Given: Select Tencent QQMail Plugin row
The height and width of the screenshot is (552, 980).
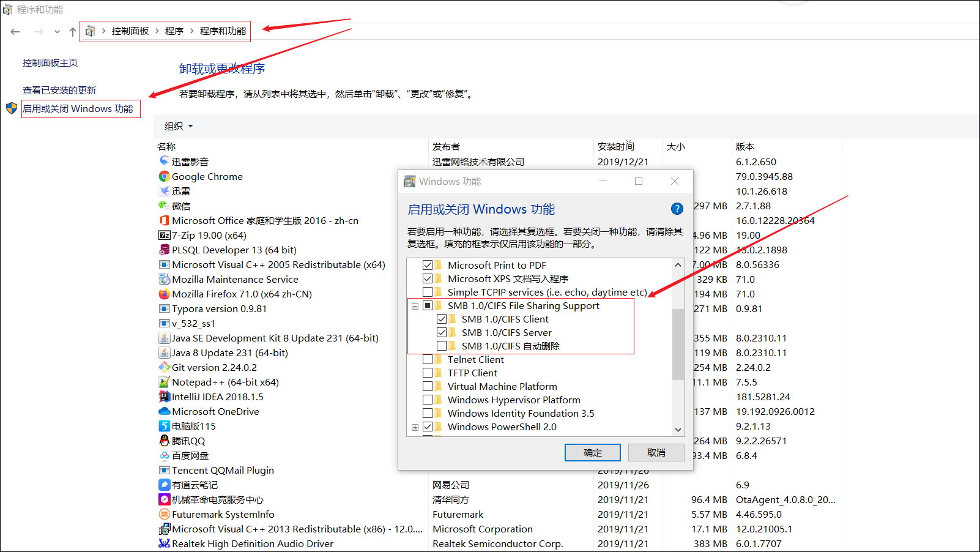Looking at the screenshot, I should pos(223,470).
